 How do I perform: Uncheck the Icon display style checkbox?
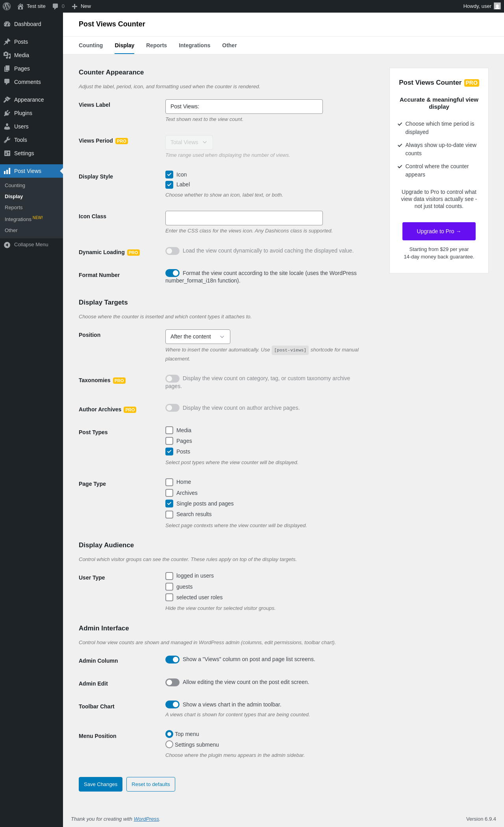point(169,175)
